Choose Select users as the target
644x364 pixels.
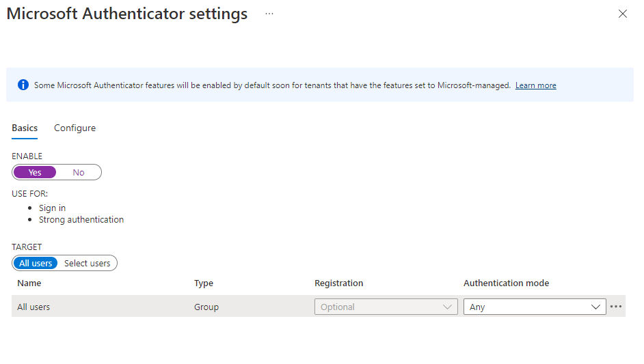pyautogui.click(x=87, y=263)
